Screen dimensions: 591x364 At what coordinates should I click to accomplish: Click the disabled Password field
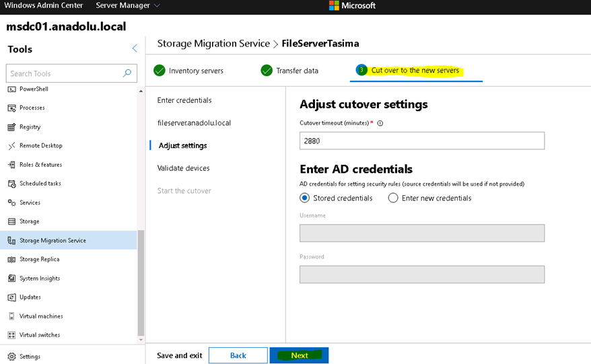[422, 275]
